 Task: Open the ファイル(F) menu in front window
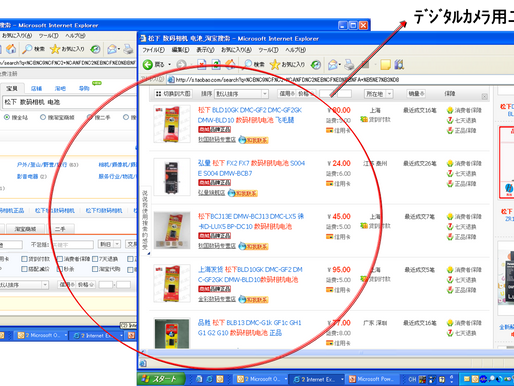click(154, 50)
